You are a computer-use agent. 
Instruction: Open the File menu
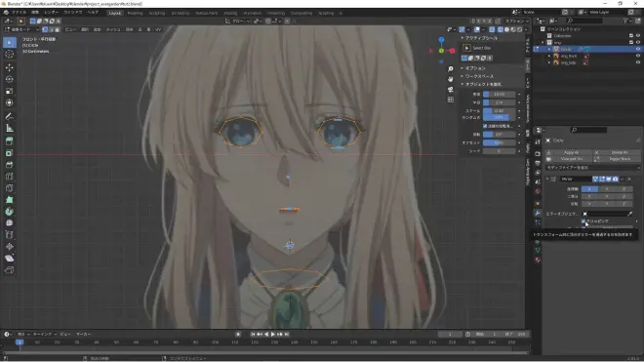[x=19, y=13]
